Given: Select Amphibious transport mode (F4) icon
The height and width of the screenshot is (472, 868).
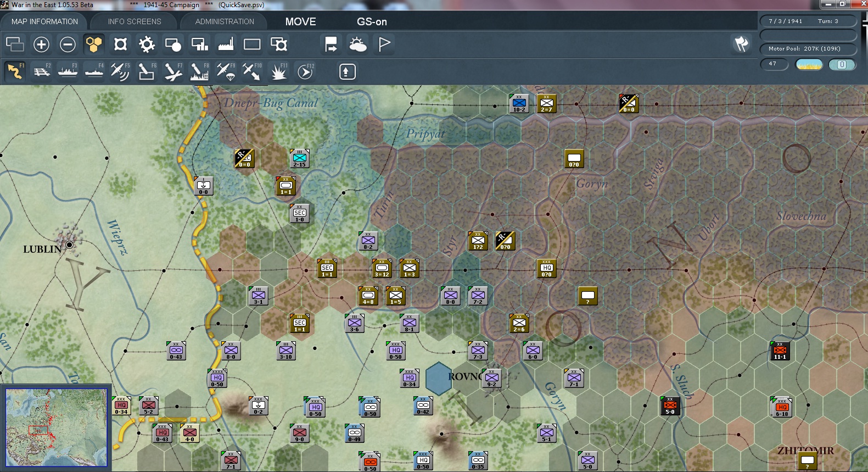Looking at the screenshot, I should (x=94, y=71).
